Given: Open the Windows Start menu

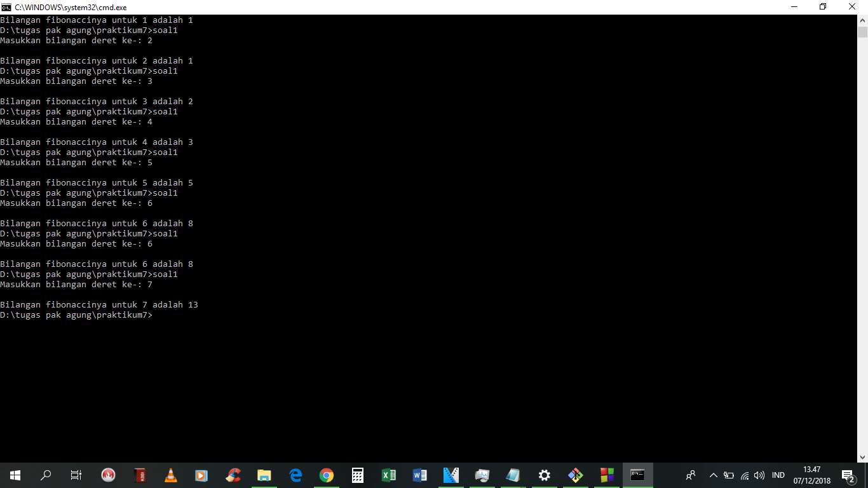Looking at the screenshot, I should [x=15, y=475].
